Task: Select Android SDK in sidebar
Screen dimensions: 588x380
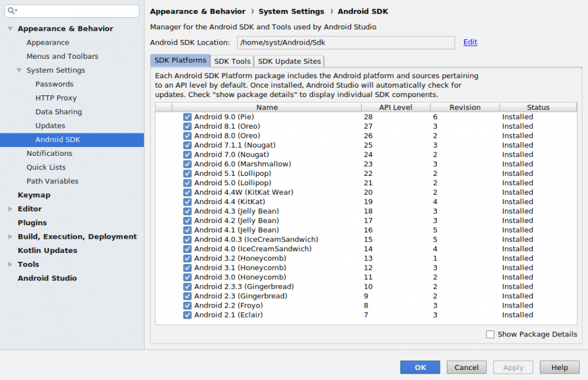Action: click(x=72, y=139)
